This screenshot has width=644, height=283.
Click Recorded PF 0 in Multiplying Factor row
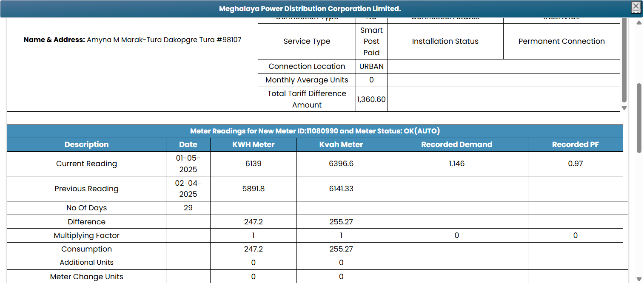(576, 235)
